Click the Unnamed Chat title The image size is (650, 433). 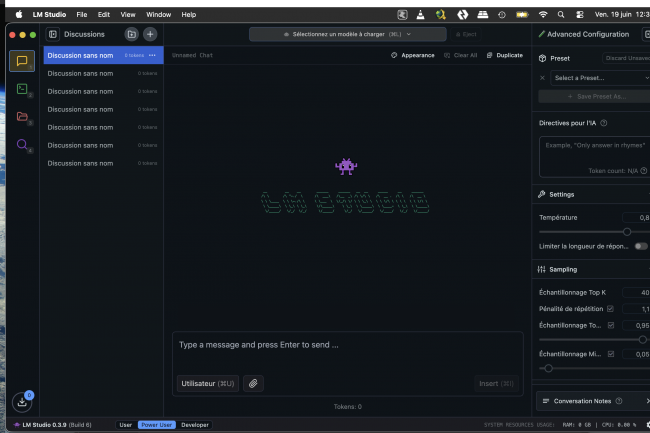click(192, 55)
